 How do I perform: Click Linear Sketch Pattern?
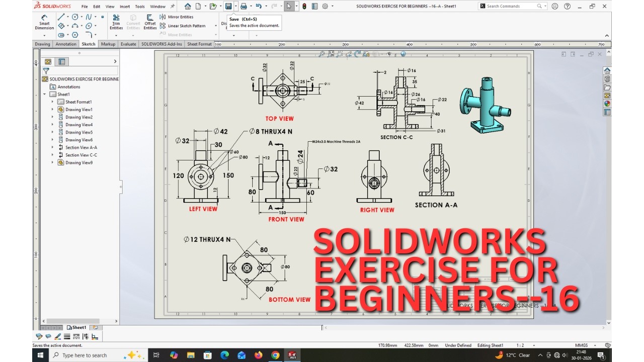tap(182, 26)
